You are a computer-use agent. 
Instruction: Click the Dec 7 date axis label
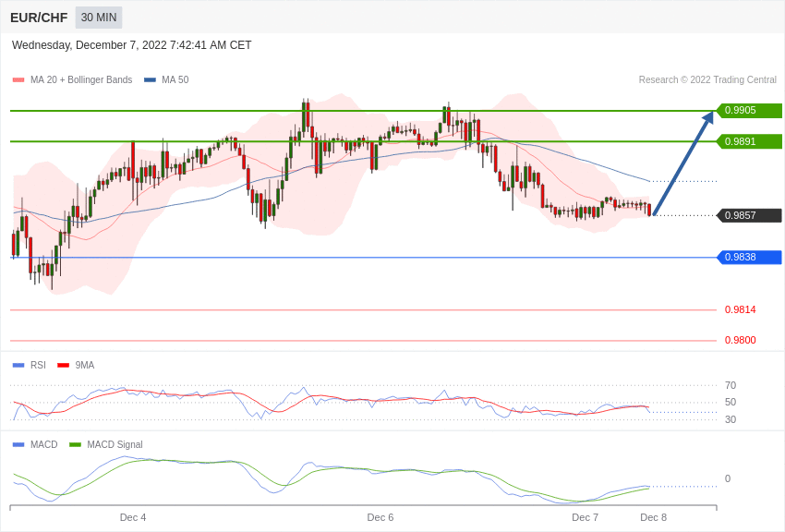tap(586, 517)
